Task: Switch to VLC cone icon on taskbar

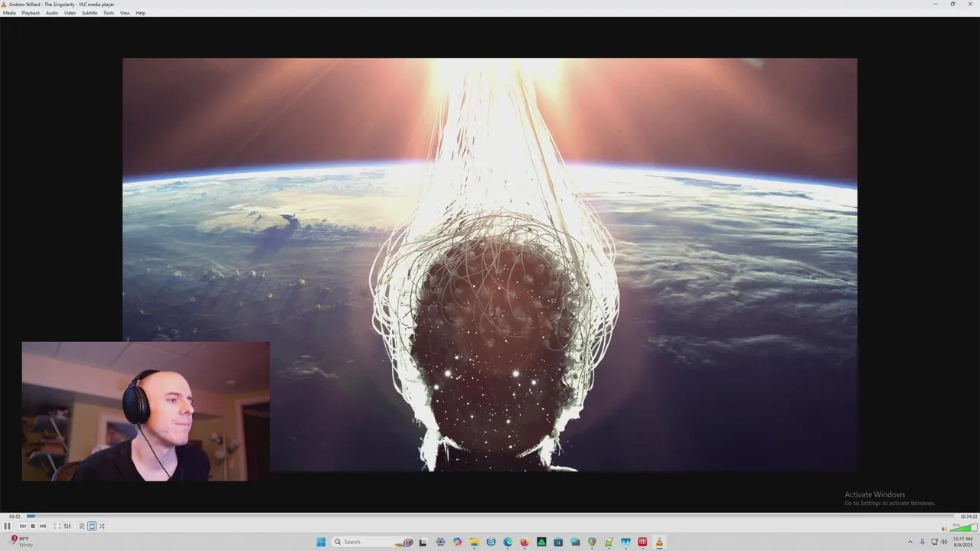Action: pos(659,542)
